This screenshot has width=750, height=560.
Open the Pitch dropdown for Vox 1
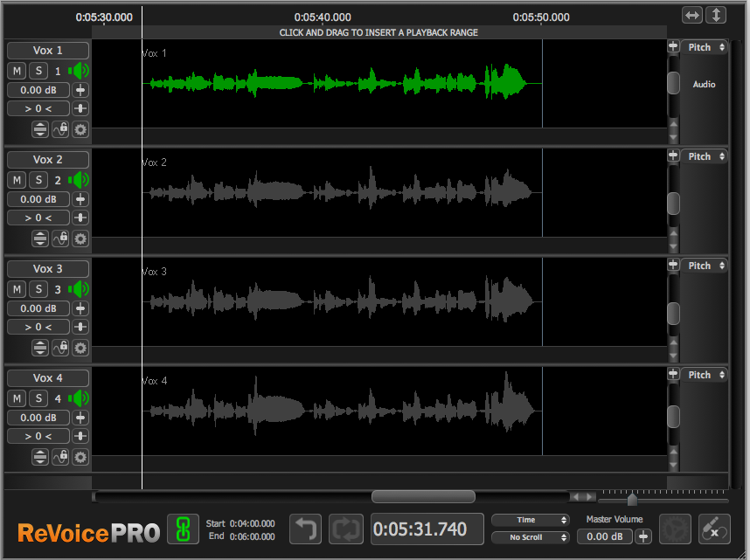705,47
